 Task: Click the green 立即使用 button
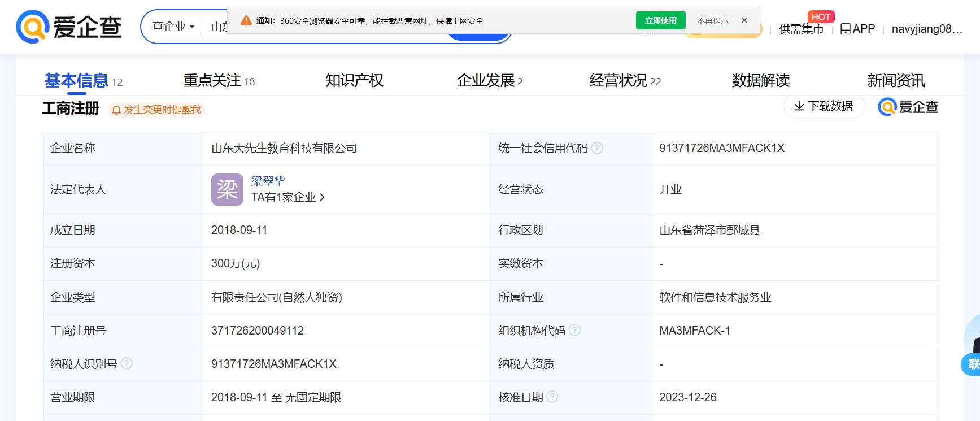(x=661, y=20)
